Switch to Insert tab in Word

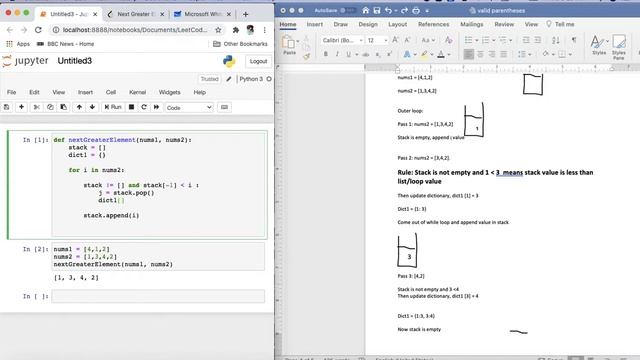(314, 24)
